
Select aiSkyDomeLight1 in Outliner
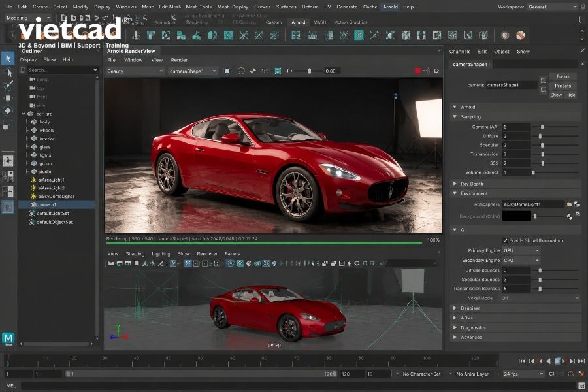[x=56, y=196]
